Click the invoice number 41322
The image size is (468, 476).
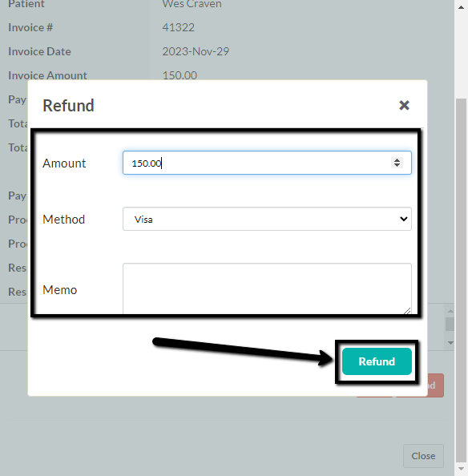(x=178, y=27)
